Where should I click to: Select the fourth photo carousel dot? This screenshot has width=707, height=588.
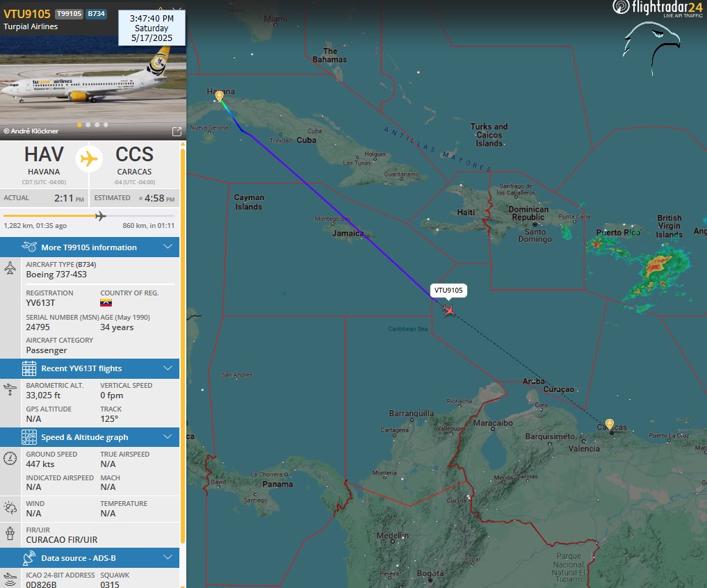[106, 125]
